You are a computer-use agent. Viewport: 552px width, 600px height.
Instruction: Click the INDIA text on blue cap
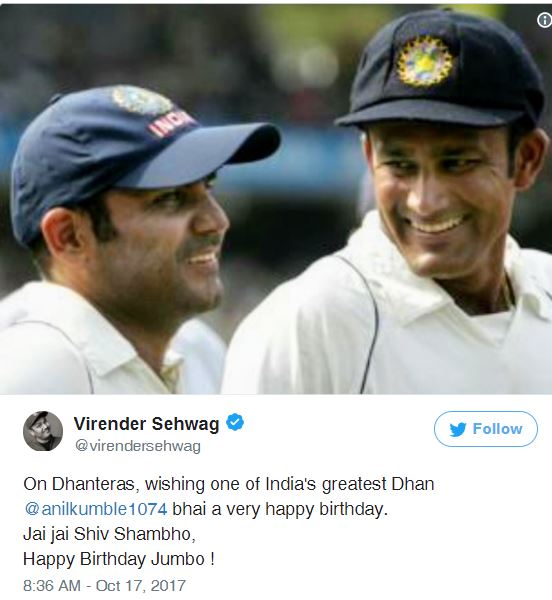coord(172,123)
